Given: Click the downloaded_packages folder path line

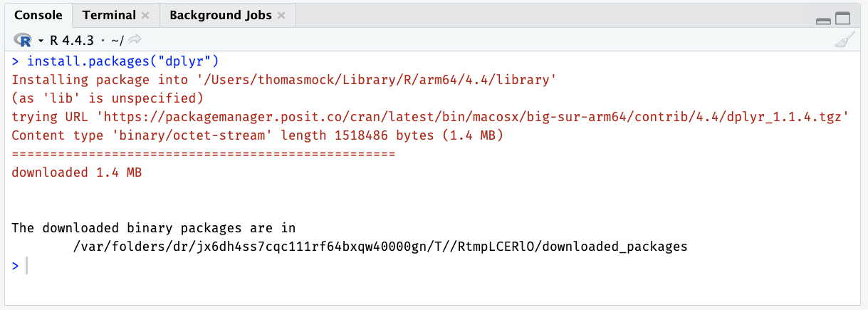Looking at the screenshot, I should coord(380,247).
